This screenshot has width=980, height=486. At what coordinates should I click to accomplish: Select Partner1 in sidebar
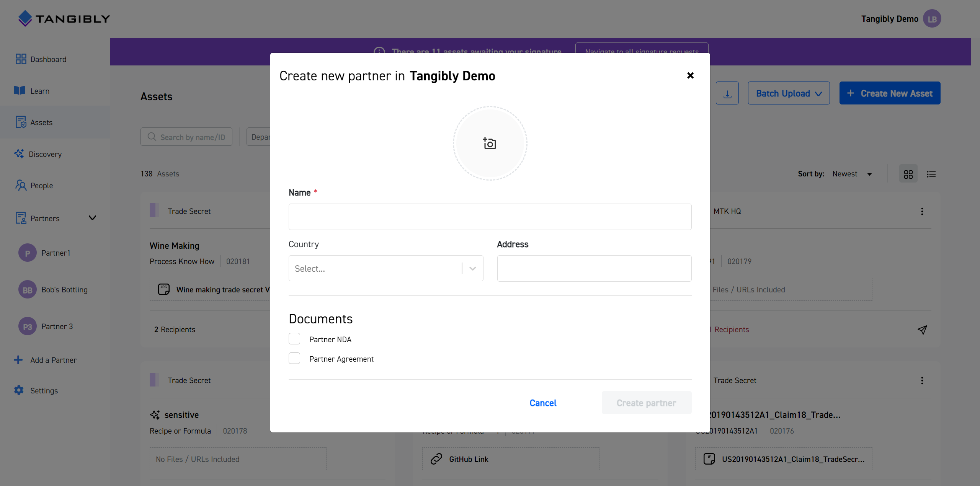56,253
